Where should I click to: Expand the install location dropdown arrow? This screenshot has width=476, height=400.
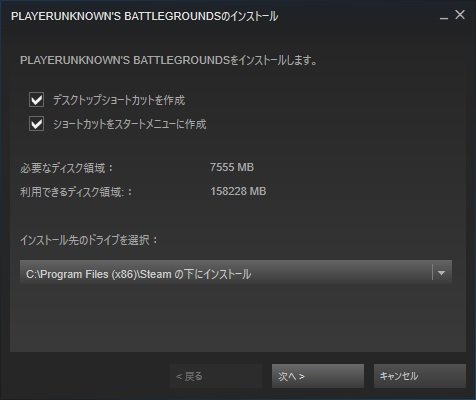(x=441, y=273)
